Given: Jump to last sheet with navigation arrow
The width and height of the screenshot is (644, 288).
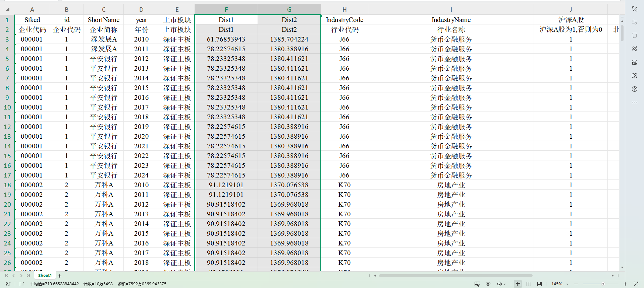Looking at the screenshot, I should coord(29,276).
